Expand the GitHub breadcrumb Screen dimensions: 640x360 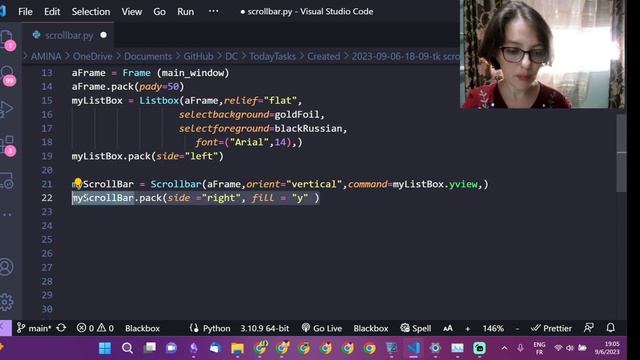[x=198, y=56]
